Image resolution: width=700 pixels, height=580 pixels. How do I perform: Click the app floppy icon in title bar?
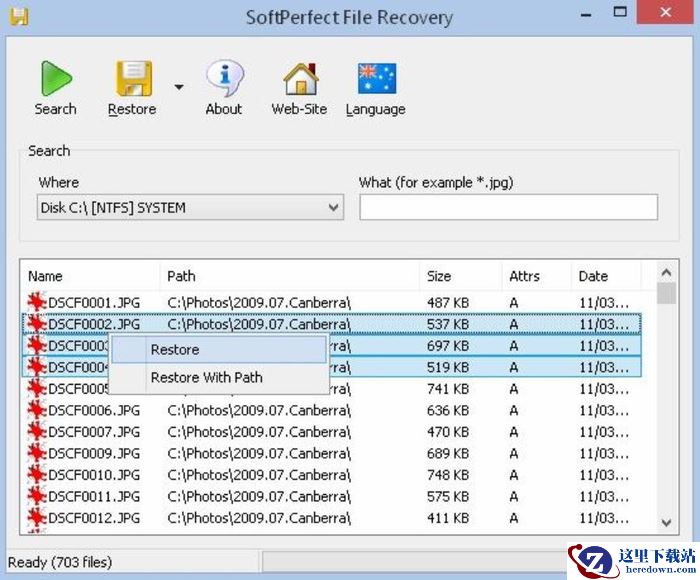[19, 17]
